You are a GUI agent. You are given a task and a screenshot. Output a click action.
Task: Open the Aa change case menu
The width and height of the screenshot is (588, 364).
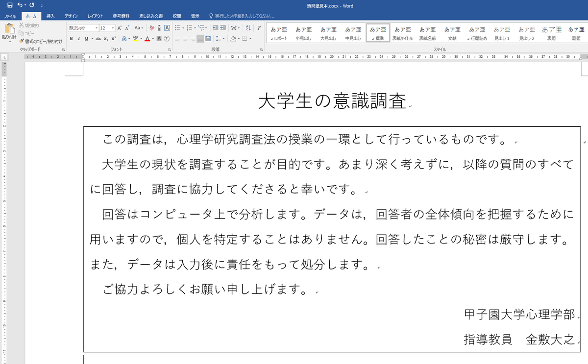139,28
